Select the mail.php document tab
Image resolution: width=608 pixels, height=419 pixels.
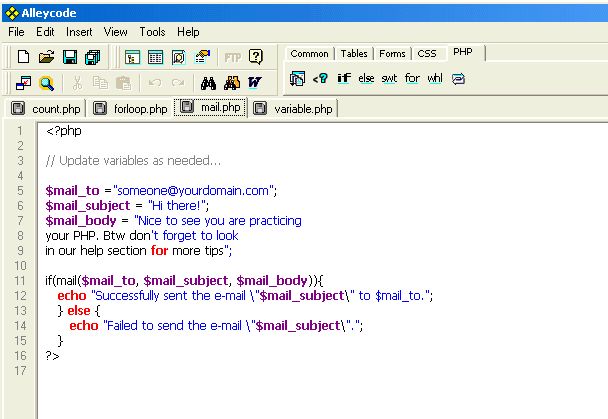coord(210,107)
